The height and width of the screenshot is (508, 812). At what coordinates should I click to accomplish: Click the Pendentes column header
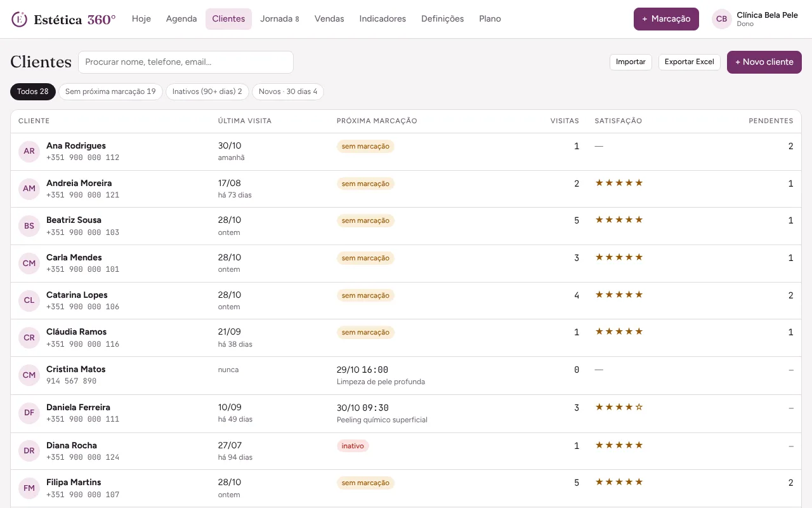tap(771, 121)
